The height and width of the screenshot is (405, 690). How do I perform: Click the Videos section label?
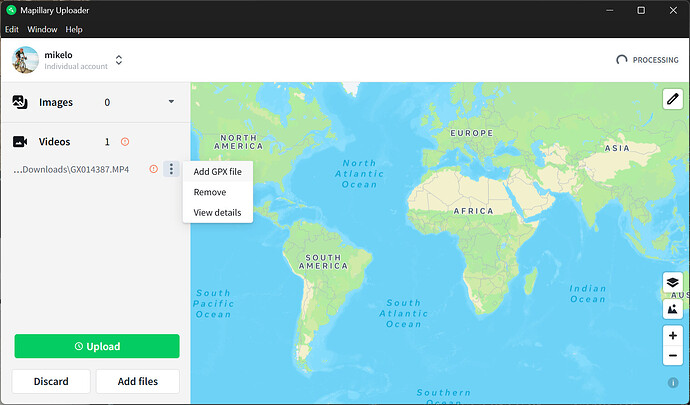tap(55, 142)
